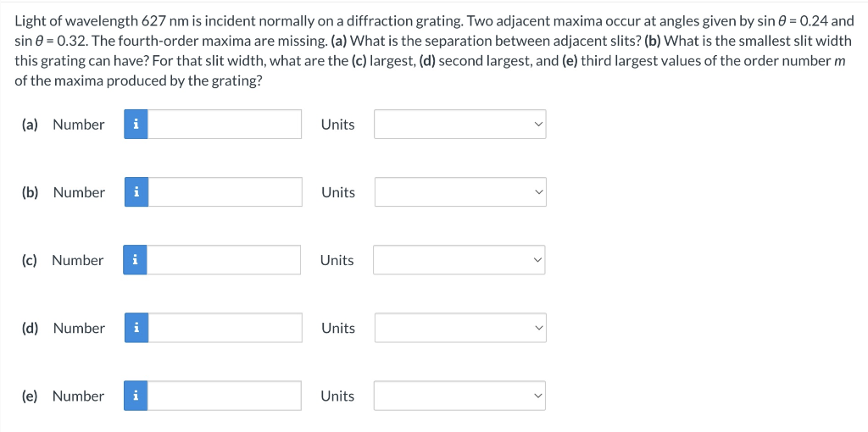Click the info icon for part (d)
The height and width of the screenshot is (432, 868).
coord(136,328)
